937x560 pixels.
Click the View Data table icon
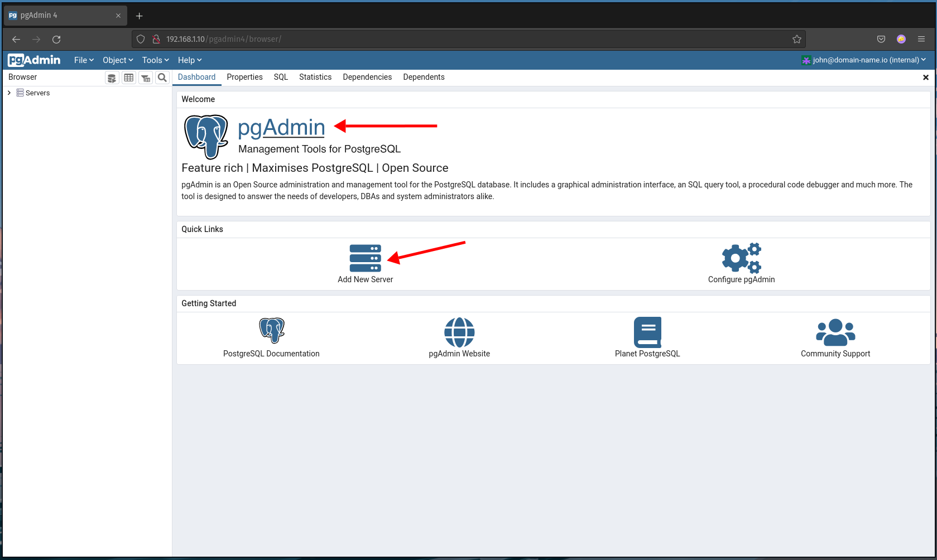(x=129, y=78)
